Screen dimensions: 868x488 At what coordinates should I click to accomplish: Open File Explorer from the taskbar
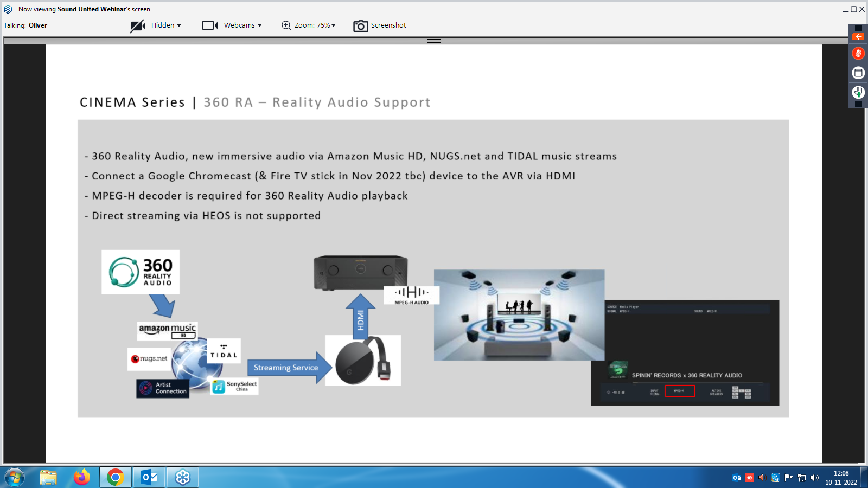(48, 478)
